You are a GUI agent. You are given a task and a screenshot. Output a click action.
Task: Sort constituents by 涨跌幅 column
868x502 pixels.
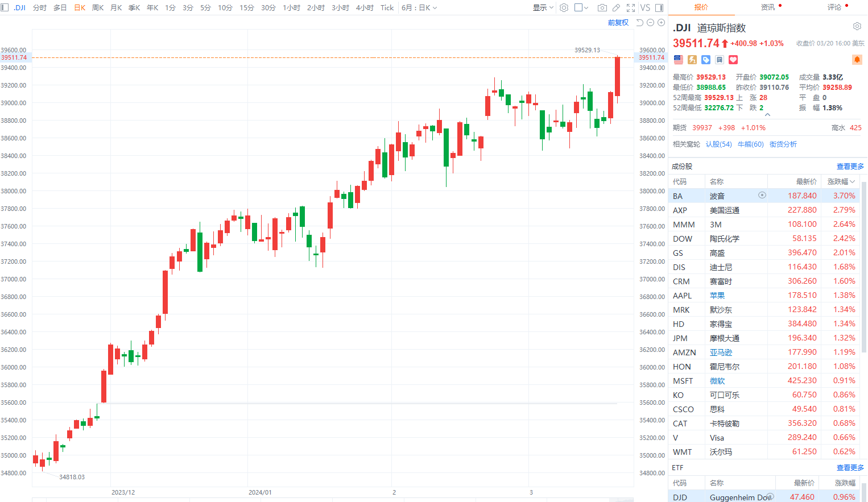(841, 182)
